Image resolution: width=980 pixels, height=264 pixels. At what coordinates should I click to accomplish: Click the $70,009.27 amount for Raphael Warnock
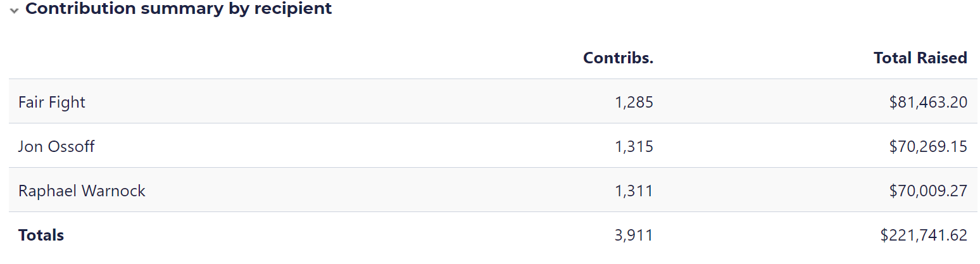(928, 191)
